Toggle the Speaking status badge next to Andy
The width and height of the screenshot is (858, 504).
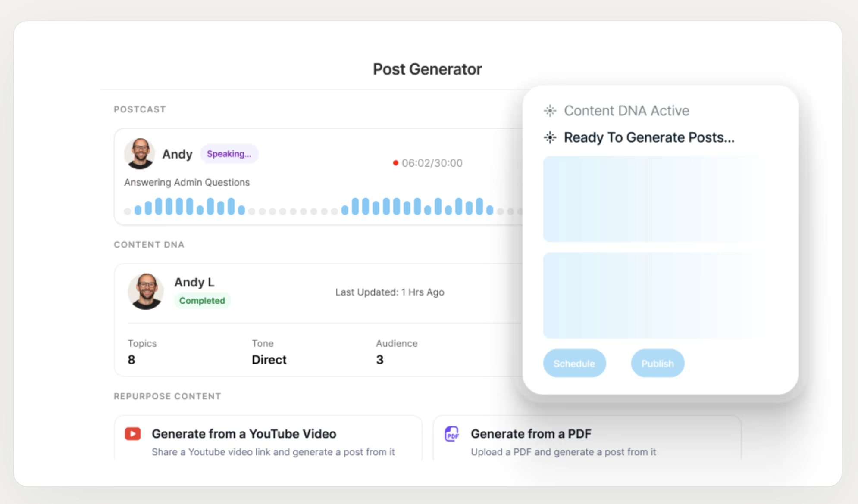[x=229, y=154]
